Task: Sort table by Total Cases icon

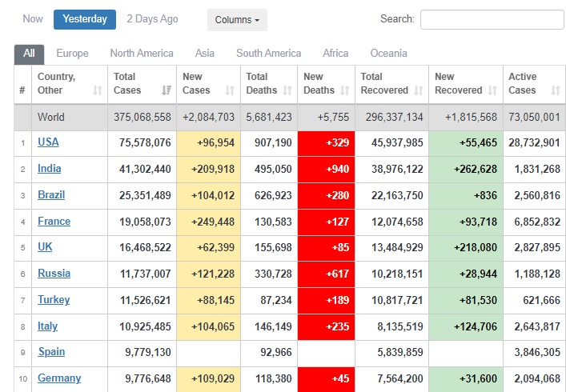Action: tap(167, 90)
